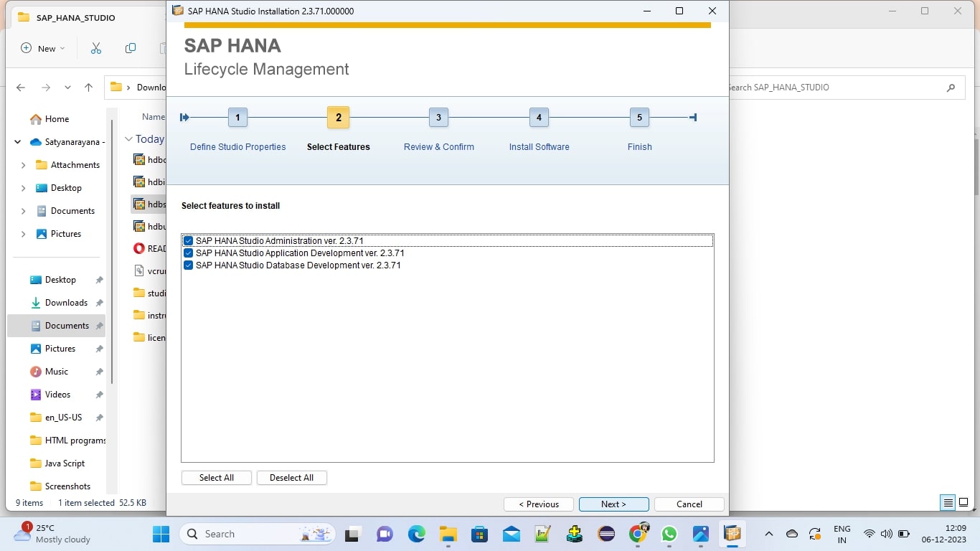Open Microsoft Store from taskbar

click(480, 534)
